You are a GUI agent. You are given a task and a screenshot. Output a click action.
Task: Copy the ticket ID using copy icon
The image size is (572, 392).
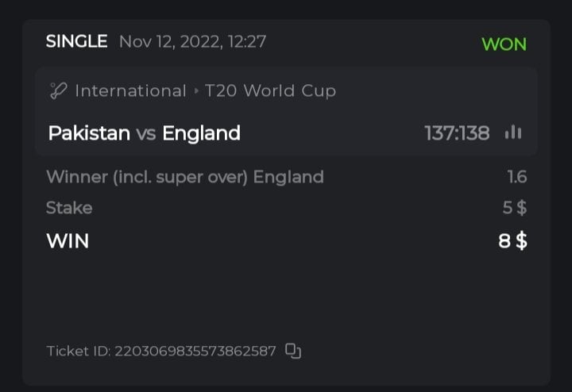point(293,351)
